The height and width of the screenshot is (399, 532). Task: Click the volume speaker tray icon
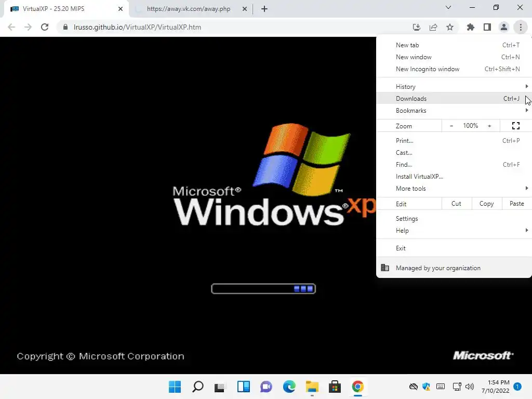pyautogui.click(x=470, y=387)
